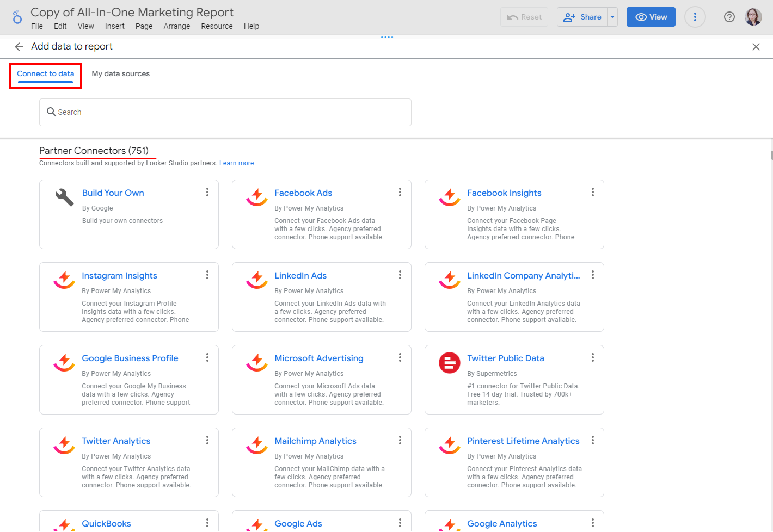Click the vertical scrollbar on the right
The image size is (773, 532).
[x=770, y=156]
